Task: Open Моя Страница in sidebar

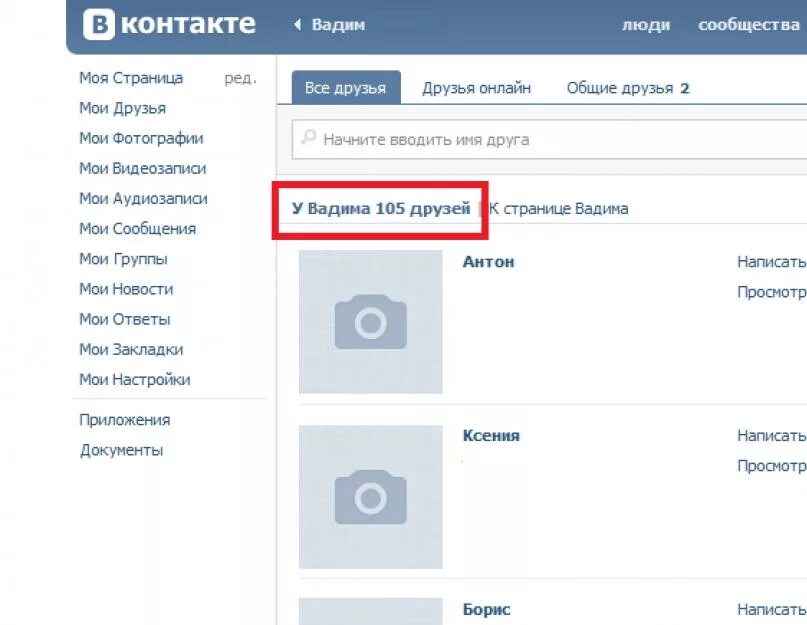Action: (x=131, y=78)
